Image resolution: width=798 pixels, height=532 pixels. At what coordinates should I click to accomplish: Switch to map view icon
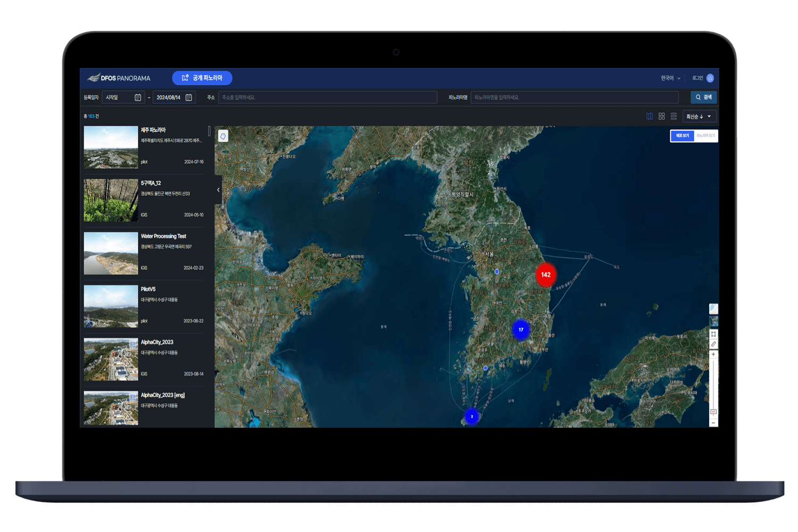pos(650,117)
